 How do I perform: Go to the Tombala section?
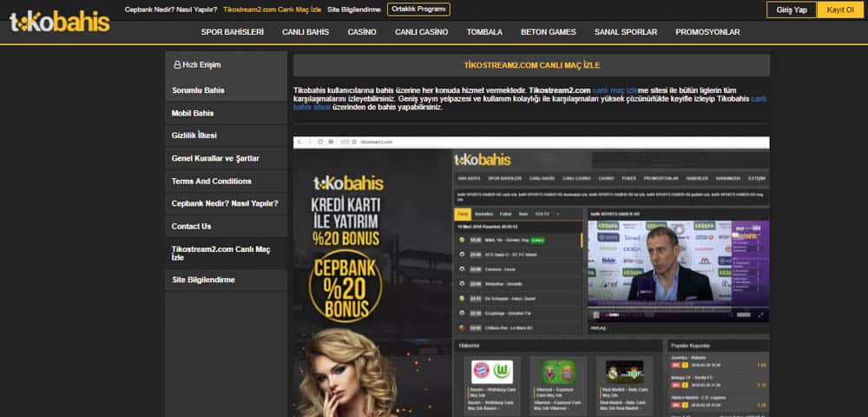pos(484,32)
